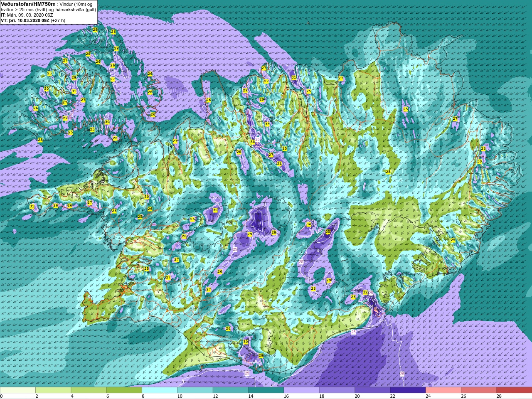Select the legend tick label "24"
This screenshot has width=532, height=399.
point(428,396)
